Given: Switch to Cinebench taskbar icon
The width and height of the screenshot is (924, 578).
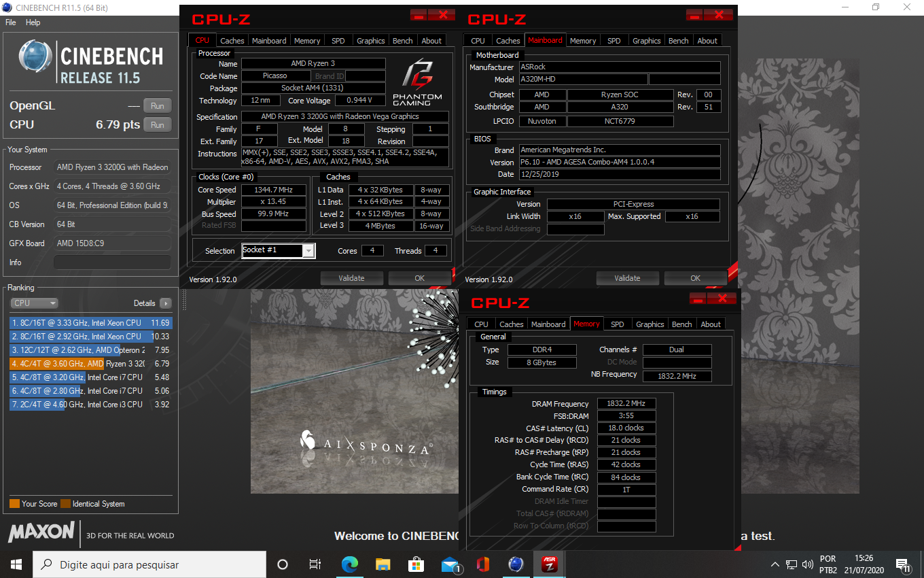Looking at the screenshot, I should (x=516, y=564).
